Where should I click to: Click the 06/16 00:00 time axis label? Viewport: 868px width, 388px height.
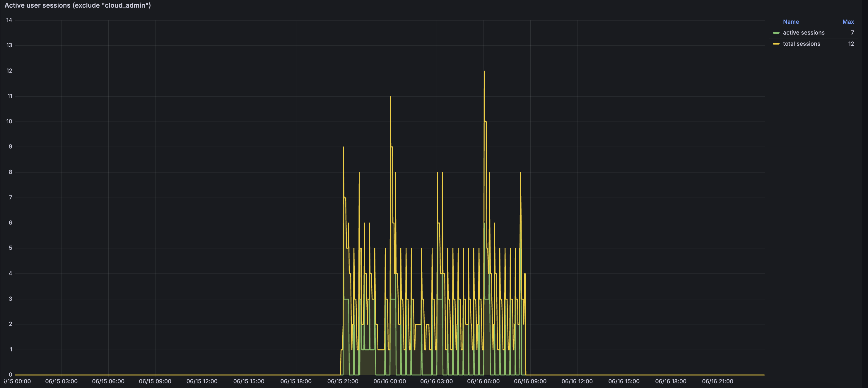(389, 381)
